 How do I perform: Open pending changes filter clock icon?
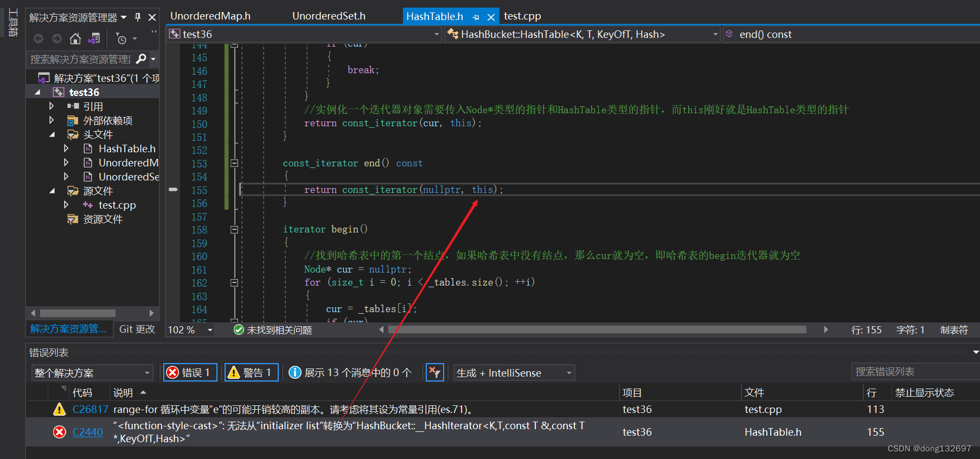[x=121, y=39]
